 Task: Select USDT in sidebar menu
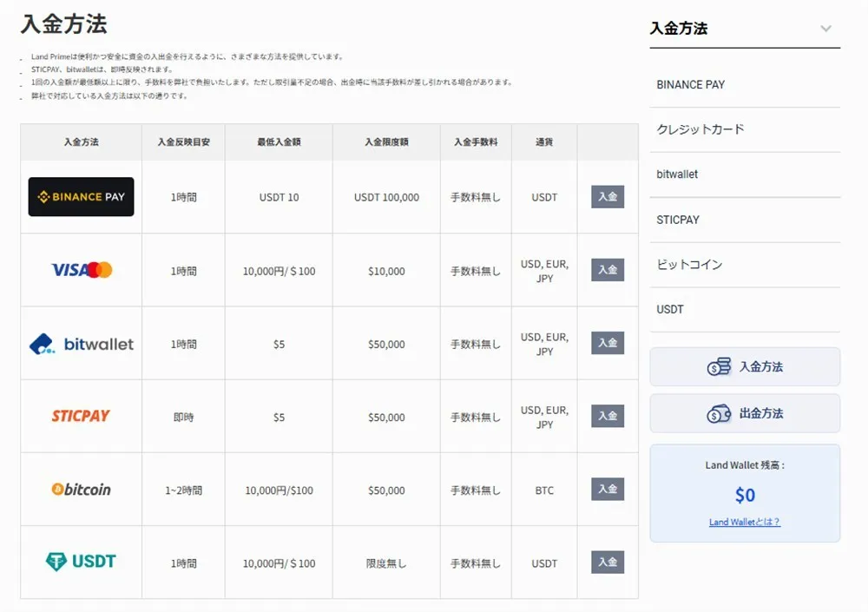[745, 310]
